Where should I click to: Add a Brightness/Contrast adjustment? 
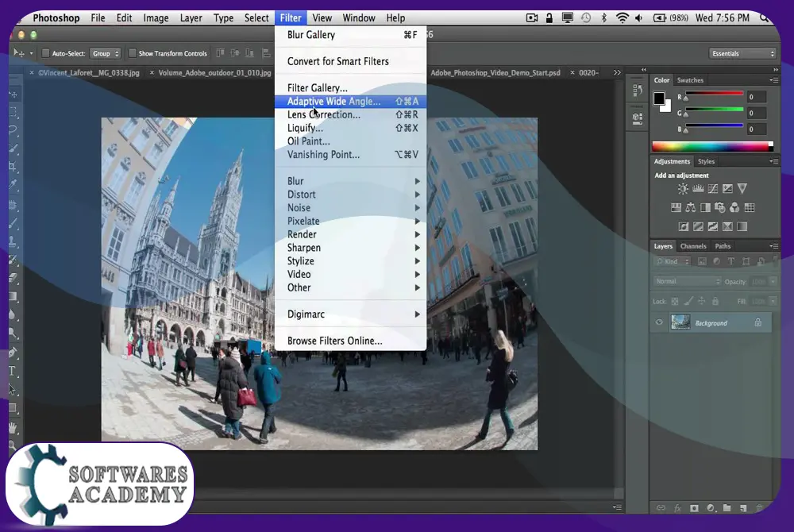(x=683, y=189)
